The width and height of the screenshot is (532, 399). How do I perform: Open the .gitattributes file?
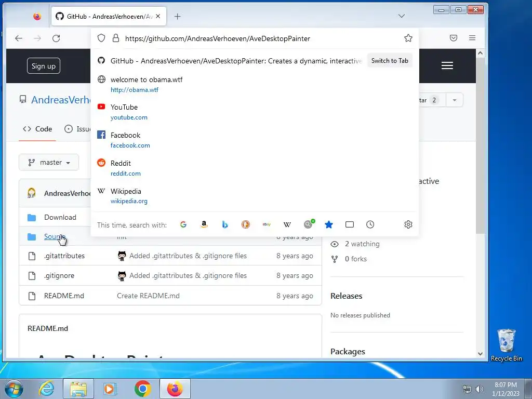(x=64, y=256)
